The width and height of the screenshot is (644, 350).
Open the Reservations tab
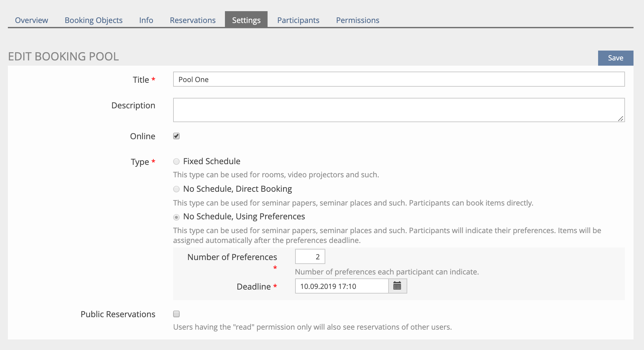pyautogui.click(x=192, y=20)
